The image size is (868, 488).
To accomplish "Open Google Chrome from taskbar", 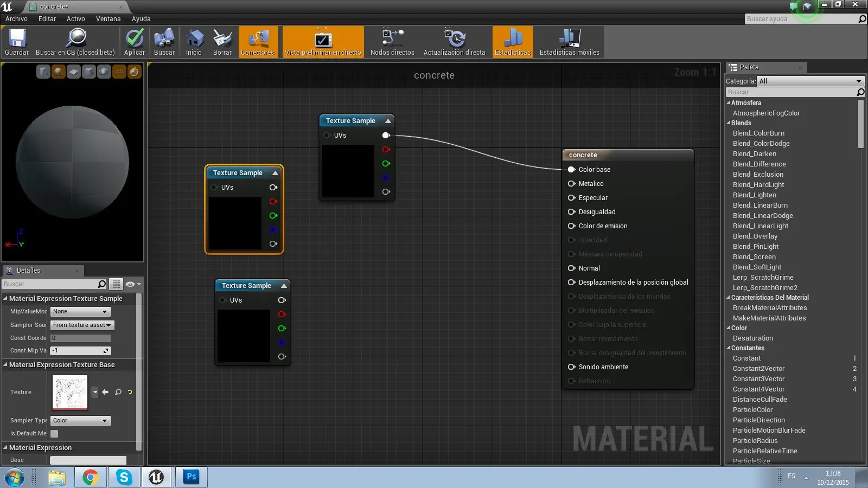I will coord(91,477).
